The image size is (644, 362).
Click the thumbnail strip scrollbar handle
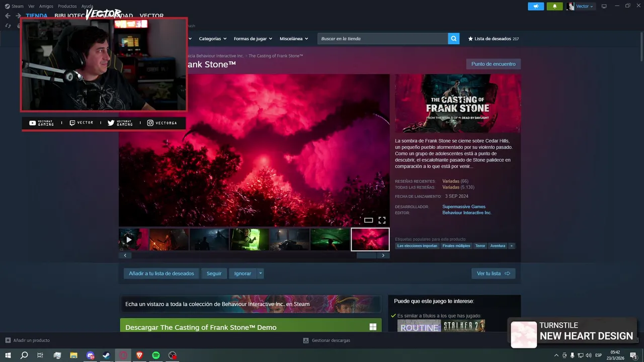coord(366,255)
